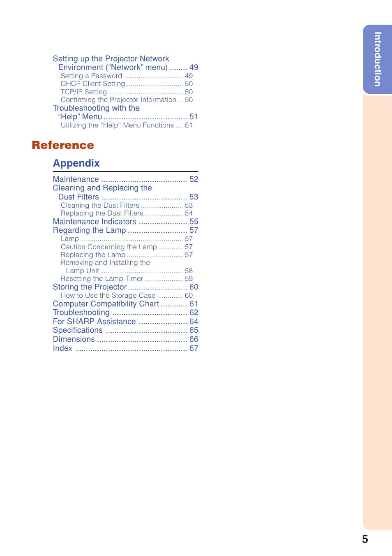Viewport: 392px width, 556px height.
Task: Click the Maintenance contents entry
Action: pos(76,179)
